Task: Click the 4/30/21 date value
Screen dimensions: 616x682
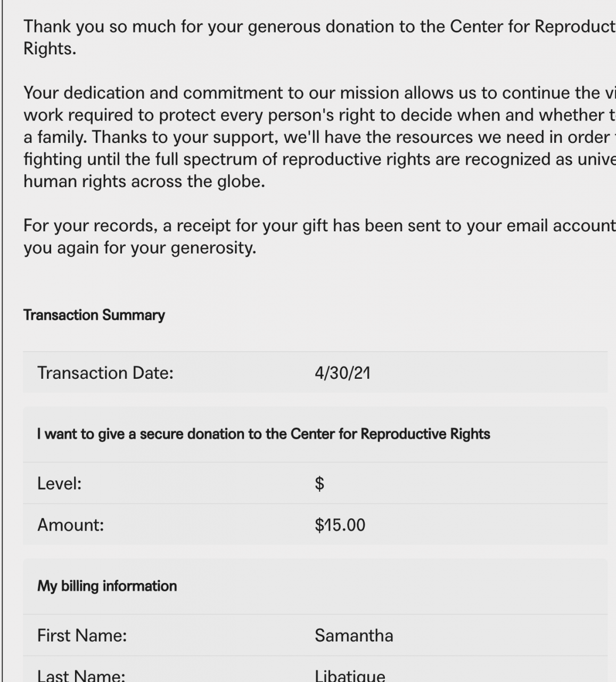Action: 342,373
